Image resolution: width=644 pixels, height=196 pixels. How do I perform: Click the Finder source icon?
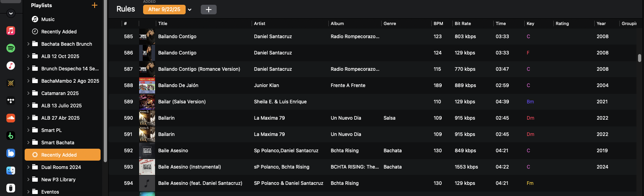(x=11, y=171)
